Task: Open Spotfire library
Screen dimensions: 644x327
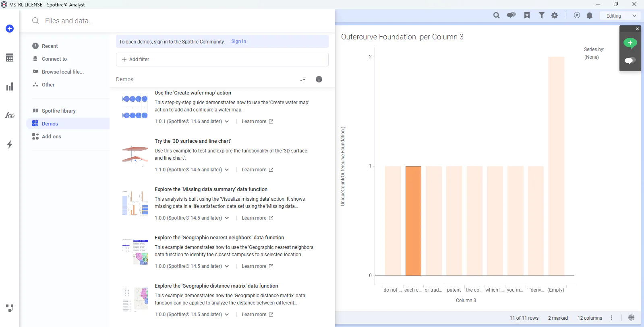Action: [x=59, y=111]
